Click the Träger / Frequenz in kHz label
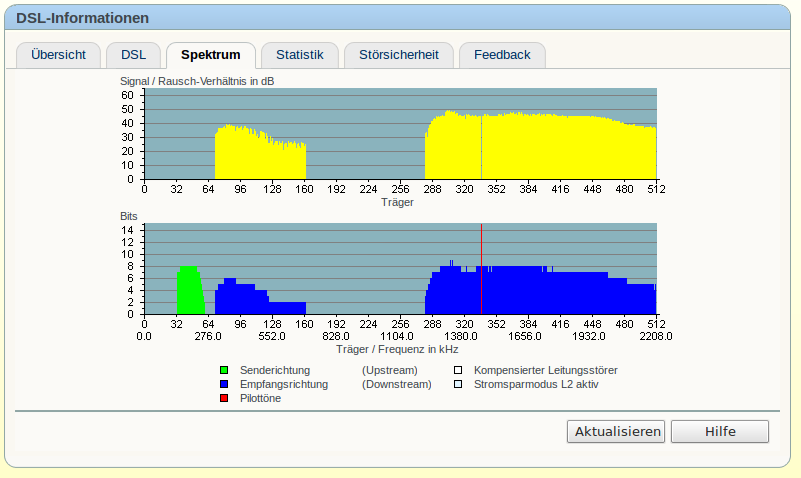The width and height of the screenshot is (801, 478). [x=397, y=349]
